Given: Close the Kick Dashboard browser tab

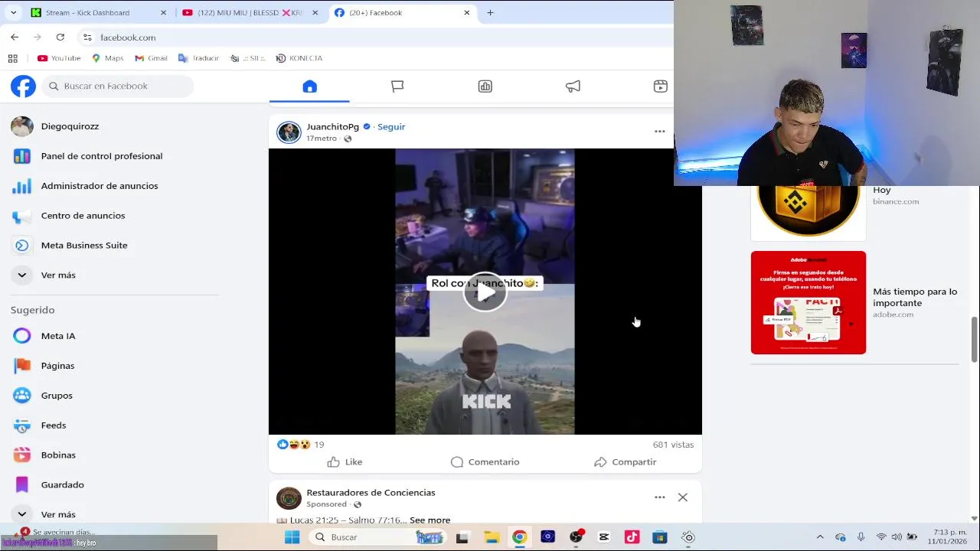Looking at the screenshot, I should pyautogui.click(x=163, y=12).
